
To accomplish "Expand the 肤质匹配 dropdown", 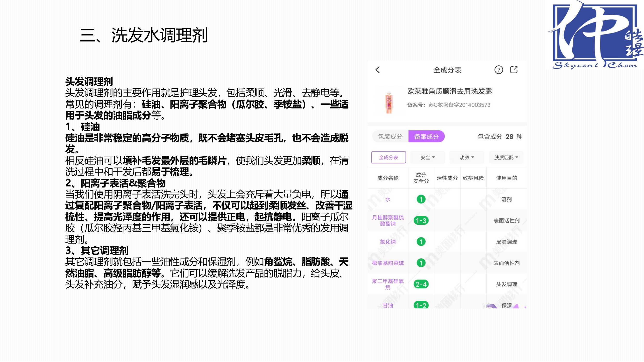I will click(x=506, y=157).
